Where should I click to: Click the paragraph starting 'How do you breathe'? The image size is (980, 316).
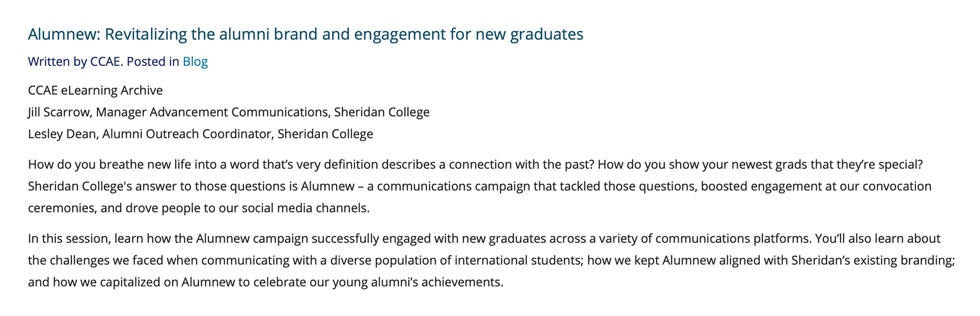[480, 186]
